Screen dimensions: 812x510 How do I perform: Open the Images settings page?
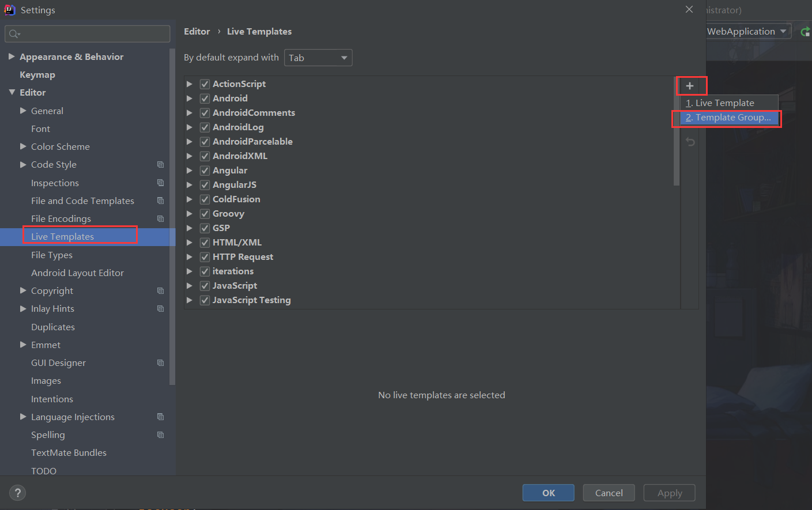click(x=46, y=381)
